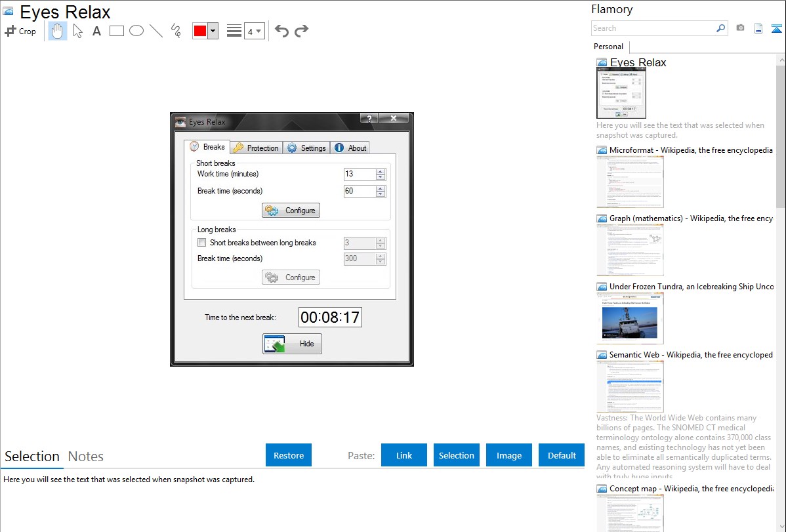
Task: Click the Paste Image button
Action: pos(509,455)
